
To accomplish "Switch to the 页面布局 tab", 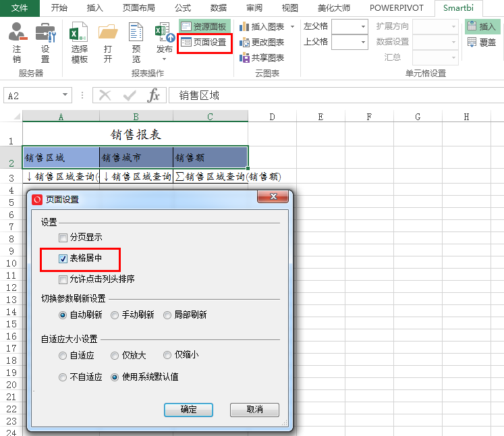I will (x=138, y=8).
